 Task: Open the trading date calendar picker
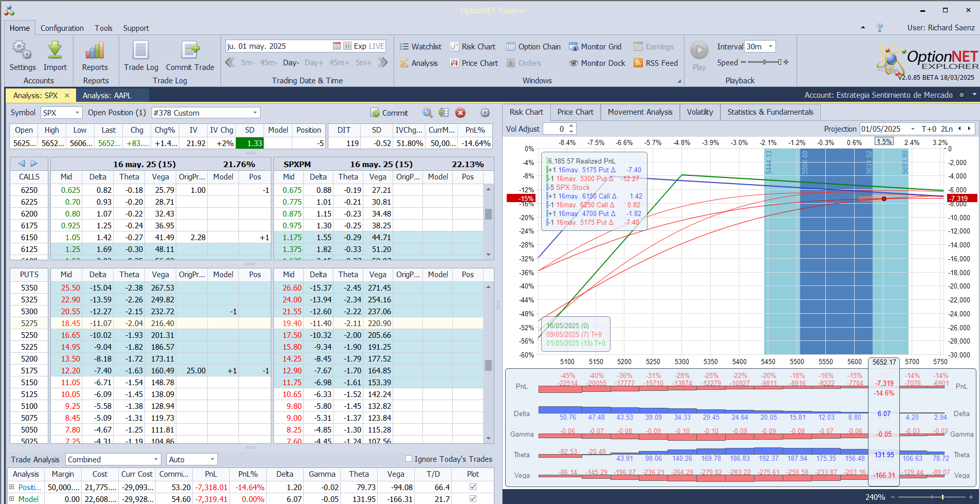tap(337, 46)
